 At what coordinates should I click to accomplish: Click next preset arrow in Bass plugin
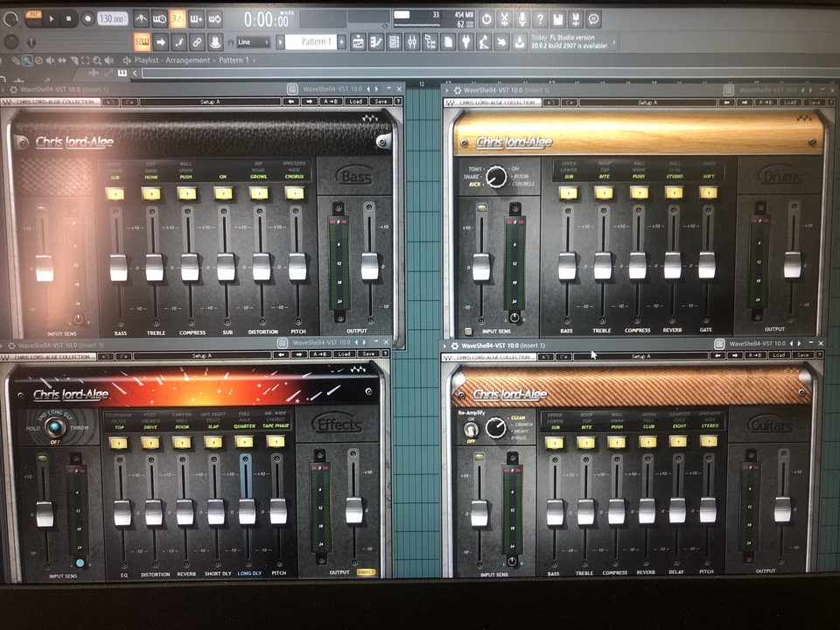[310, 101]
